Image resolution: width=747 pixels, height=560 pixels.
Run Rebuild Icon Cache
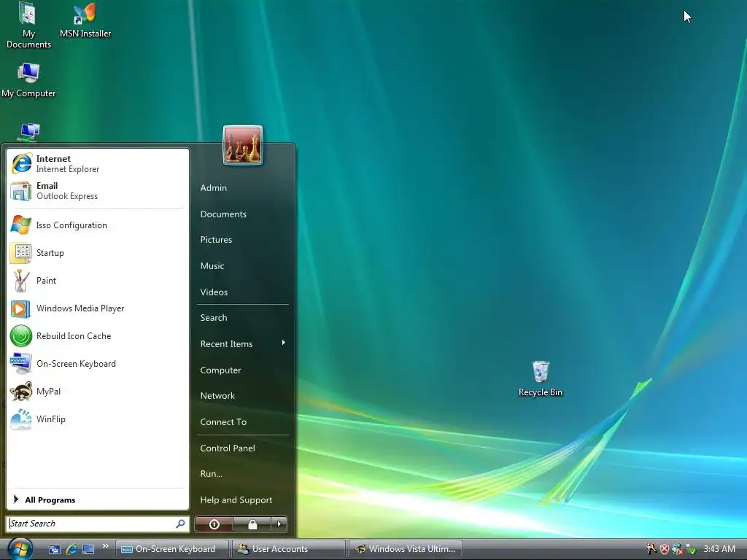tap(98, 335)
